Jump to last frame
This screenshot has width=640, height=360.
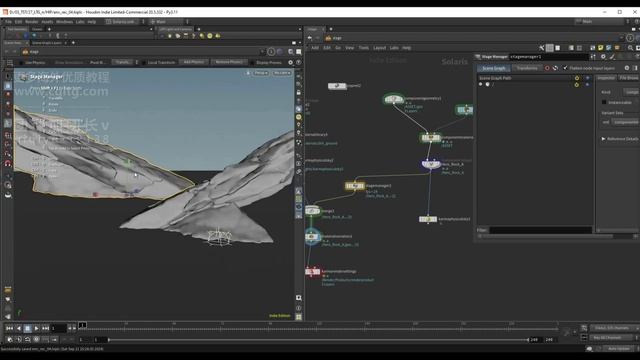pos(45,328)
